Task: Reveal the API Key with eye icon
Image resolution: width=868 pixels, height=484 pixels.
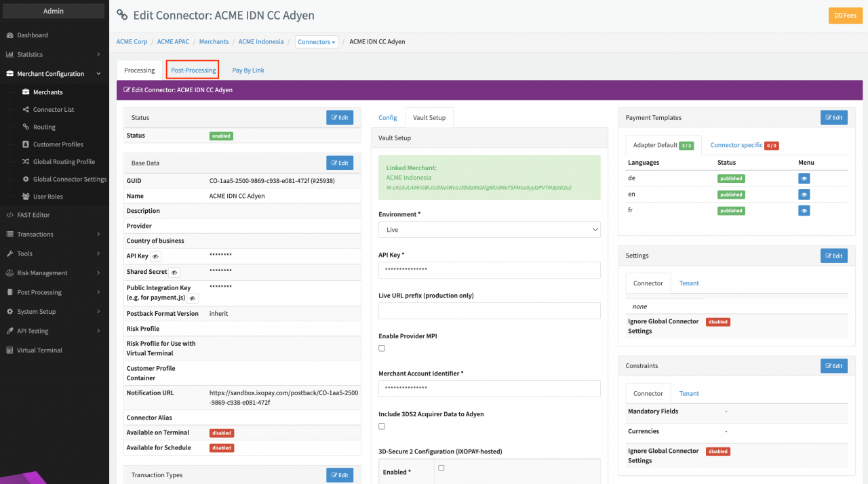Action: point(155,257)
